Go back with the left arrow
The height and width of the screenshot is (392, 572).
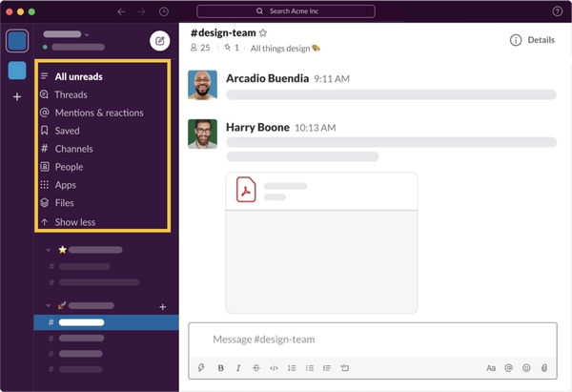(121, 11)
